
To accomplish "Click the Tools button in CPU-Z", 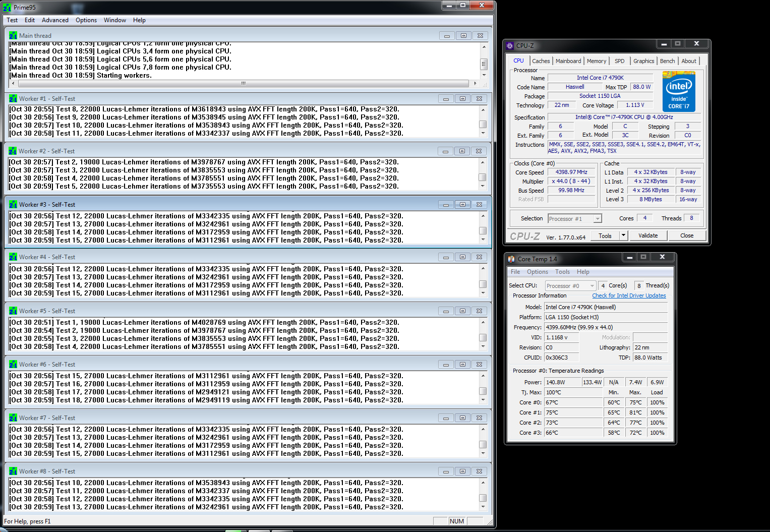I will click(605, 235).
